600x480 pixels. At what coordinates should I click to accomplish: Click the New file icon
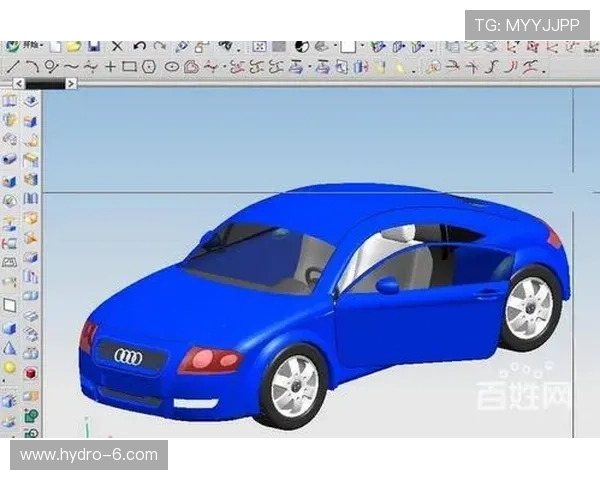(x=56, y=46)
